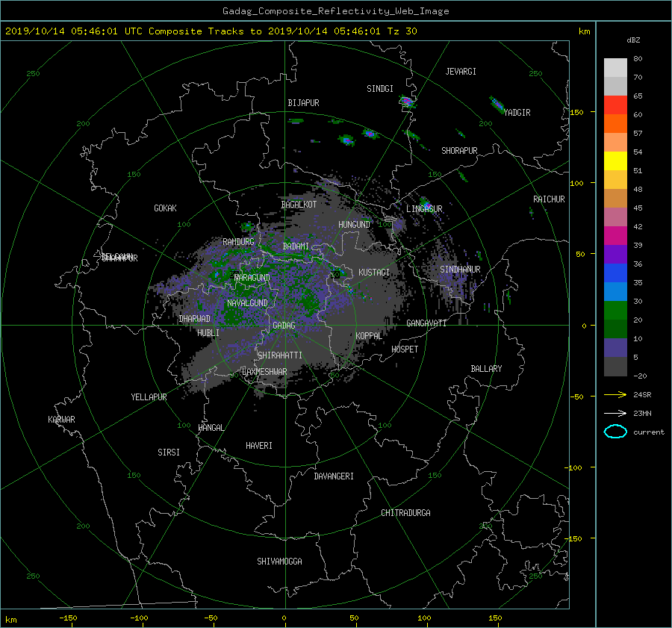This screenshot has width=672, height=628.
Task: Click the cyan current ellipse legend icon
Action: click(x=615, y=432)
